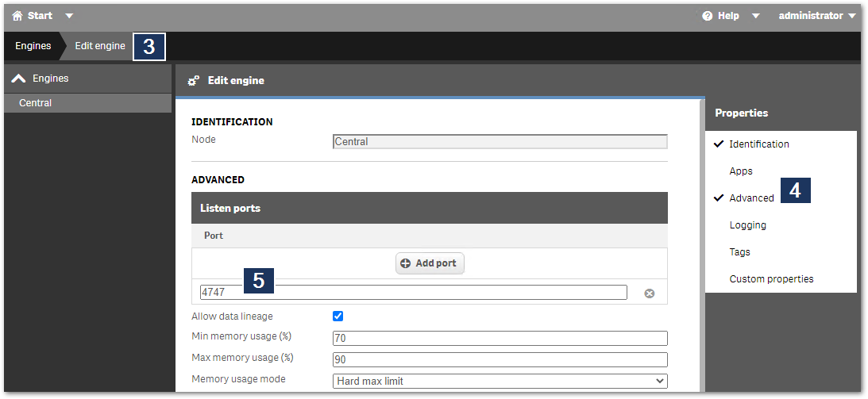This screenshot has height=399, width=868.
Task: Click the Start home icon
Action: [x=17, y=16]
